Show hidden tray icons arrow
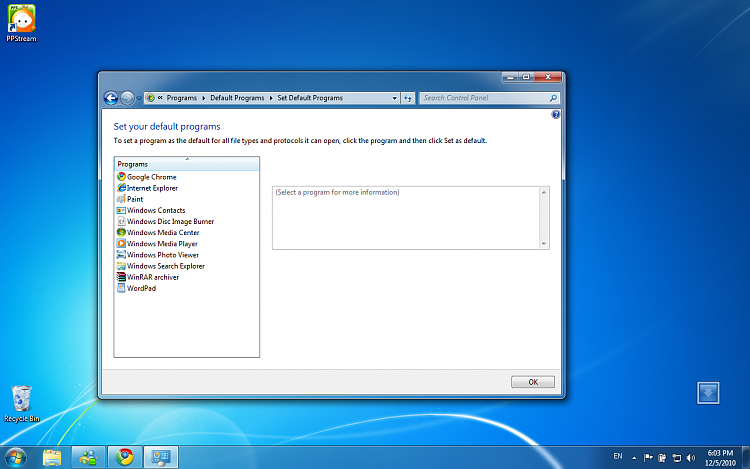Screen dimensions: 750x469 pos(634,458)
